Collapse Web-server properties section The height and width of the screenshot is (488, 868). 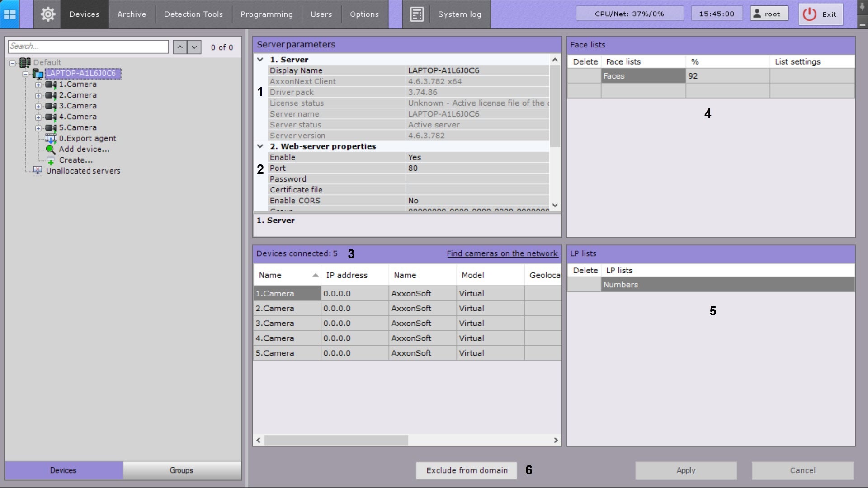tap(260, 146)
